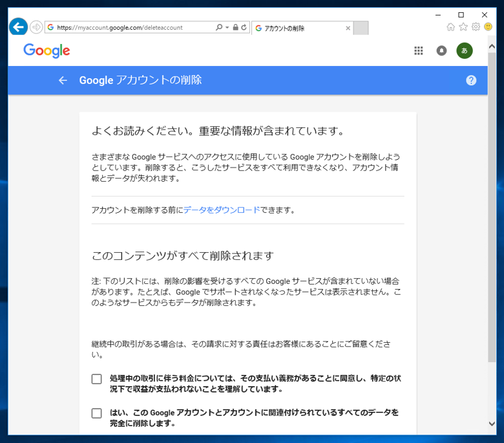Click the security lock icon
504x443 pixels.
(x=236, y=27)
